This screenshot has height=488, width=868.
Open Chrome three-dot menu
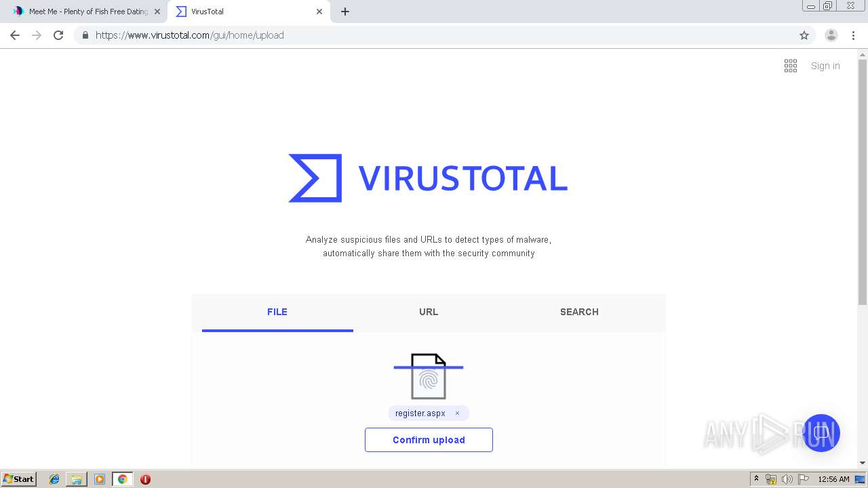coord(853,35)
